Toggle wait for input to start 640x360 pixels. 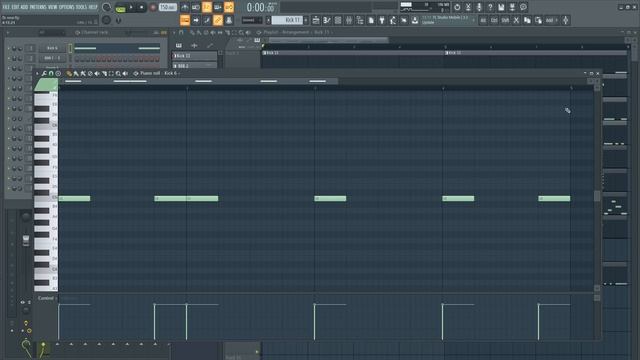pos(196,7)
